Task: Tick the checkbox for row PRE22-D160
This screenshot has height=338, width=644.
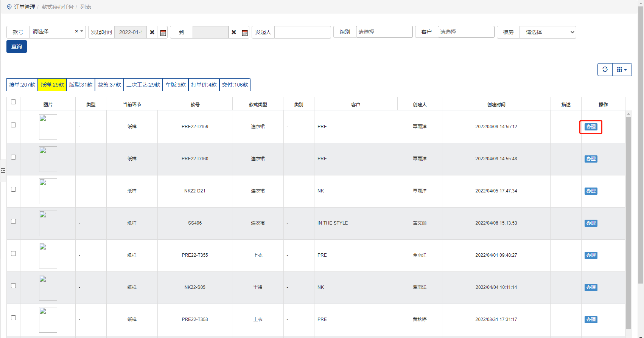Action: pyautogui.click(x=14, y=157)
